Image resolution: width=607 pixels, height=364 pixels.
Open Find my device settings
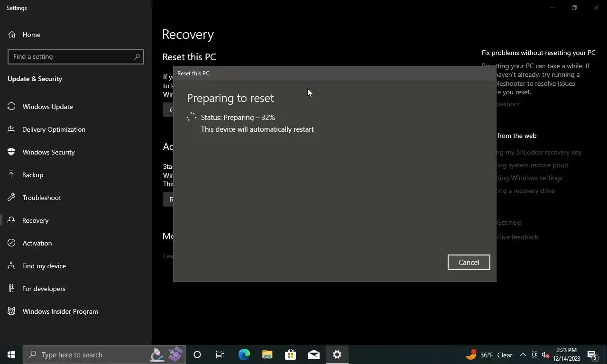76,266
